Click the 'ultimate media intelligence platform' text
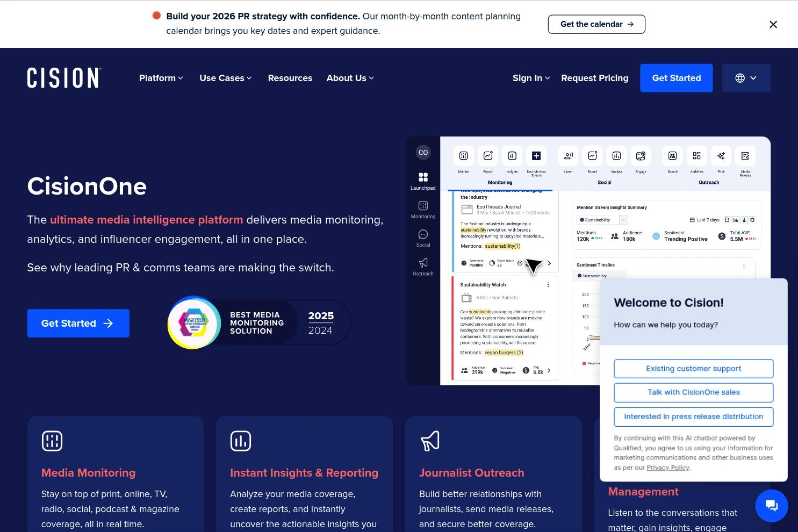The image size is (798, 532). pyautogui.click(x=146, y=220)
